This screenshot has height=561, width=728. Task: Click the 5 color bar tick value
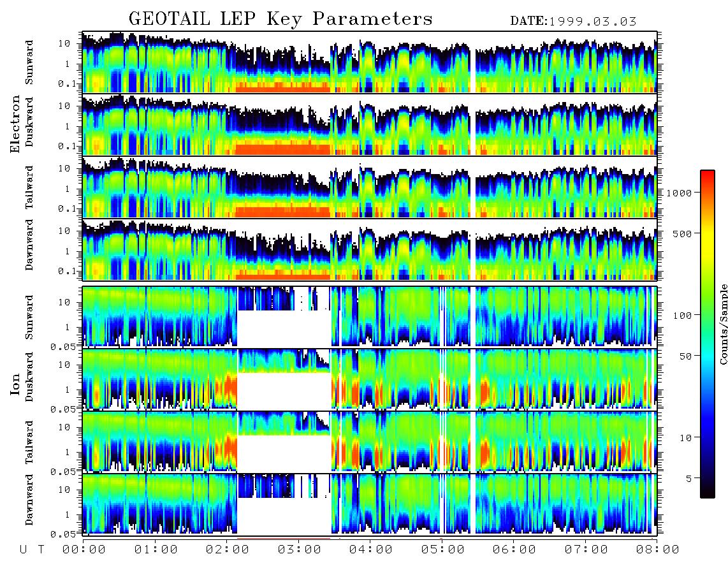[689, 478]
